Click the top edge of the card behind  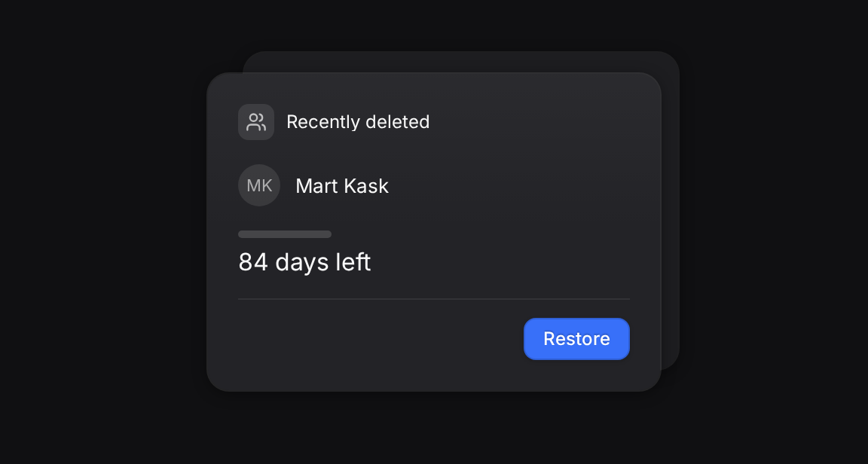click(x=460, y=61)
